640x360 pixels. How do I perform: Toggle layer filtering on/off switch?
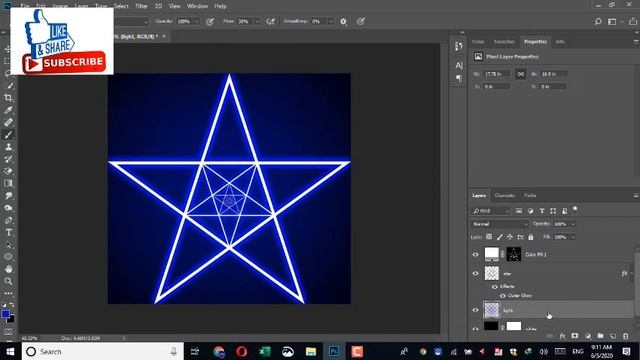575,210
